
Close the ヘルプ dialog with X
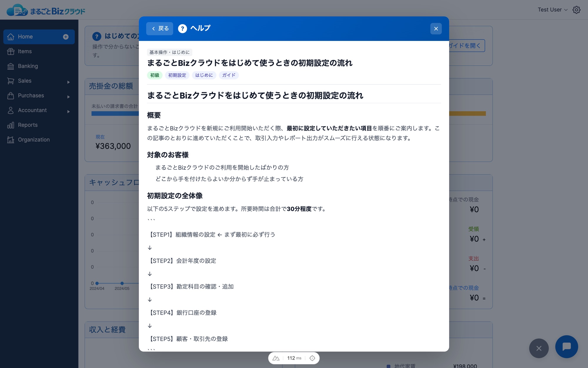pyautogui.click(x=436, y=29)
